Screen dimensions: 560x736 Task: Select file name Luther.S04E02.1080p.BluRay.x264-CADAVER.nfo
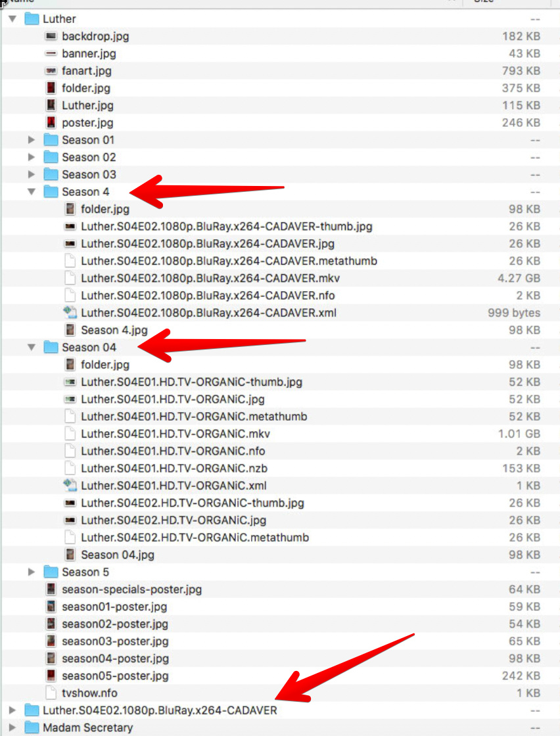coord(208,296)
